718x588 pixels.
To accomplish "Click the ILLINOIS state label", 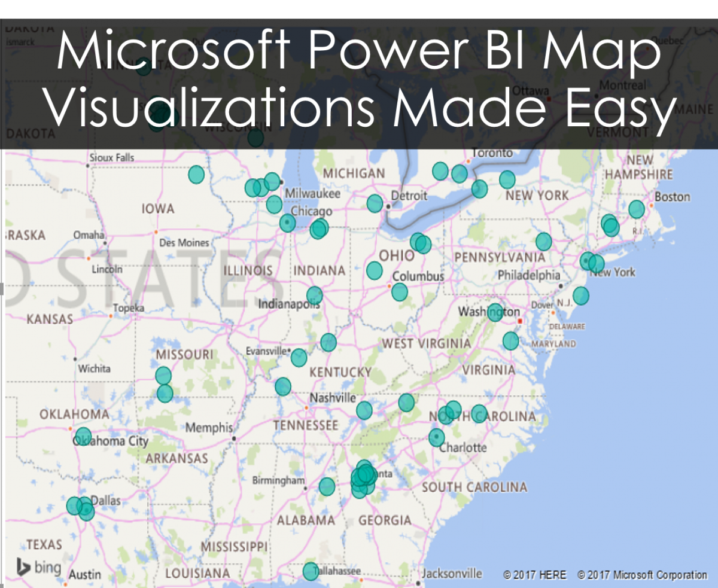I will click(x=248, y=271).
